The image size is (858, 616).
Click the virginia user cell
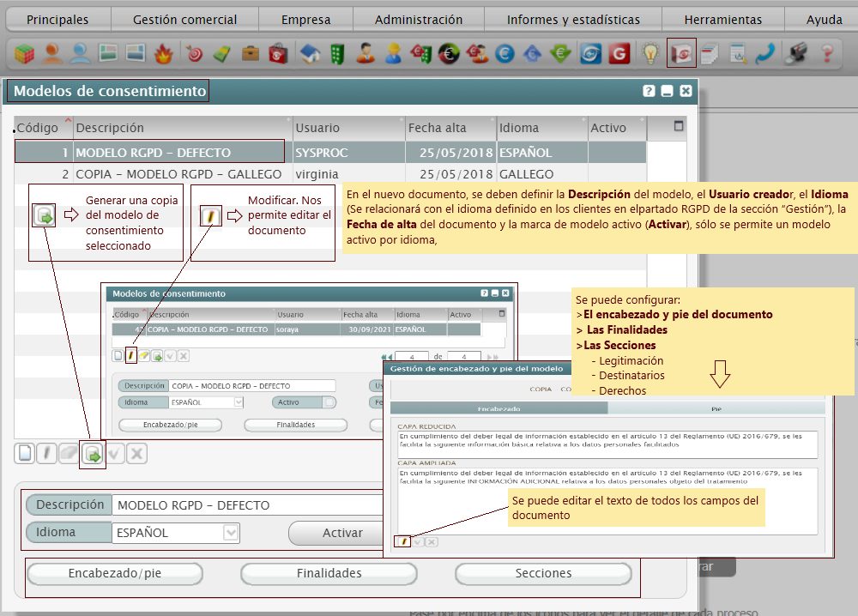[349, 174]
